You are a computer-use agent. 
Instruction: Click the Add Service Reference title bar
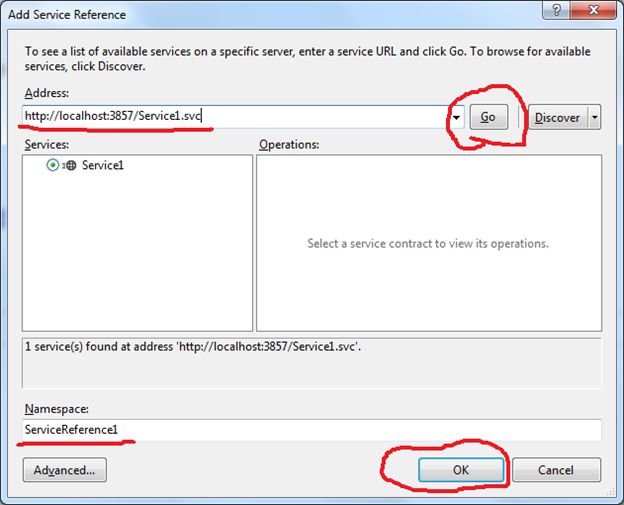(x=250, y=14)
